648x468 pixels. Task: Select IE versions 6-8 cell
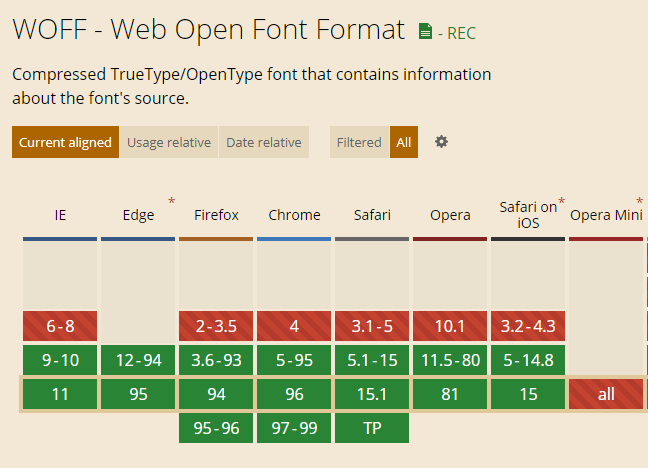60,326
